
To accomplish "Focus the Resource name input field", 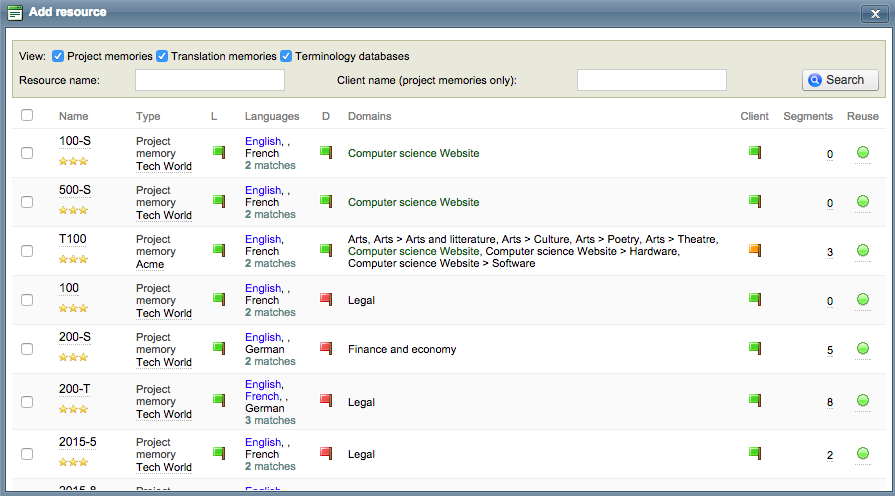I will pyautogui.click(x=210, y=80).
